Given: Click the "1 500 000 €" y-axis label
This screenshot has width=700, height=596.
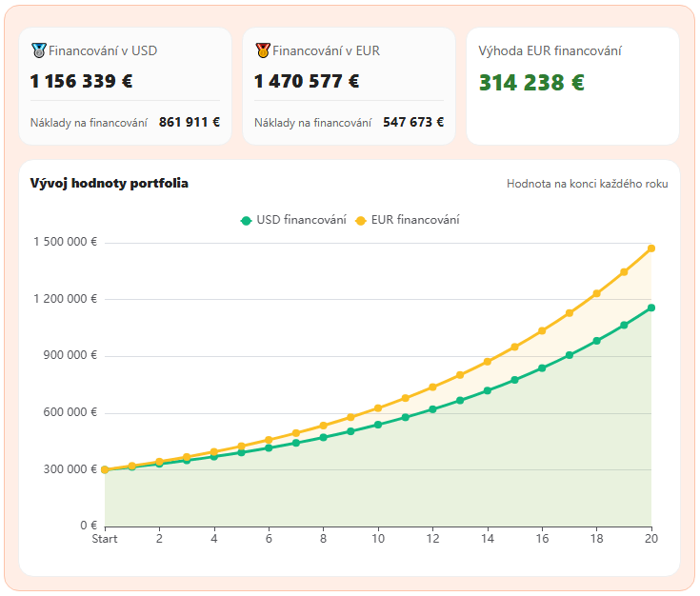Looking at the screenshot, I should tap(65, 242).
